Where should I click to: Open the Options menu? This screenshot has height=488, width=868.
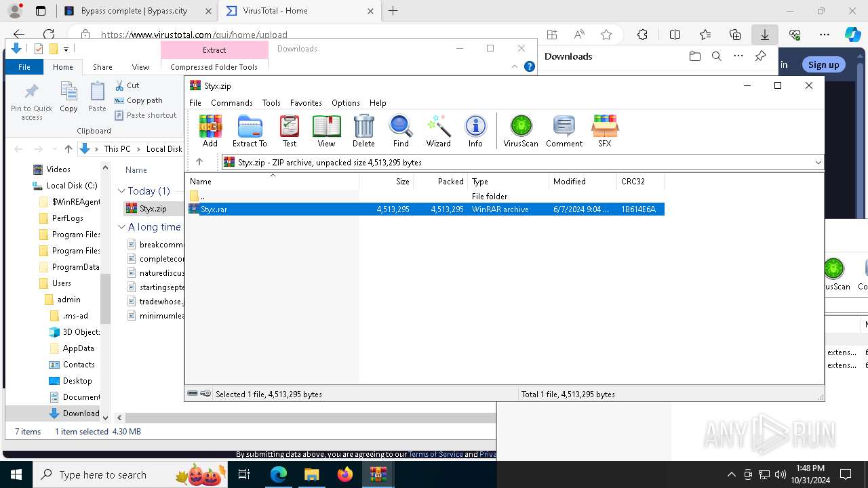[x=346, y=103]
